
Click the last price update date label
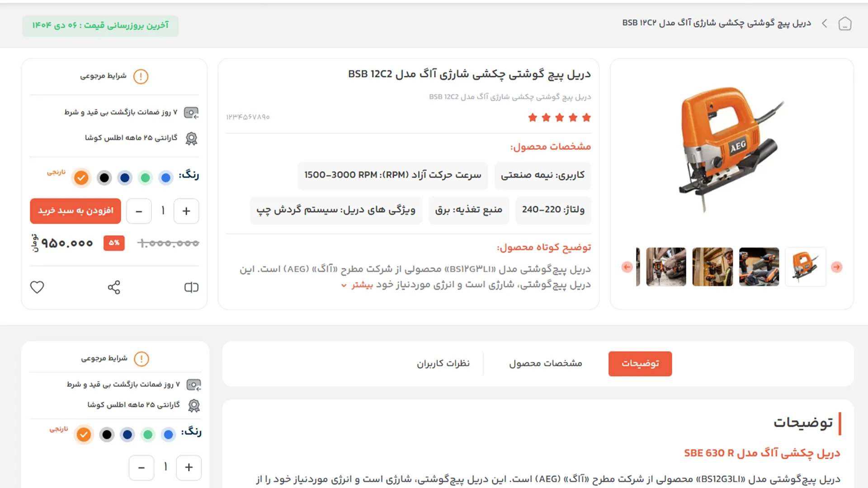(100, 26)
